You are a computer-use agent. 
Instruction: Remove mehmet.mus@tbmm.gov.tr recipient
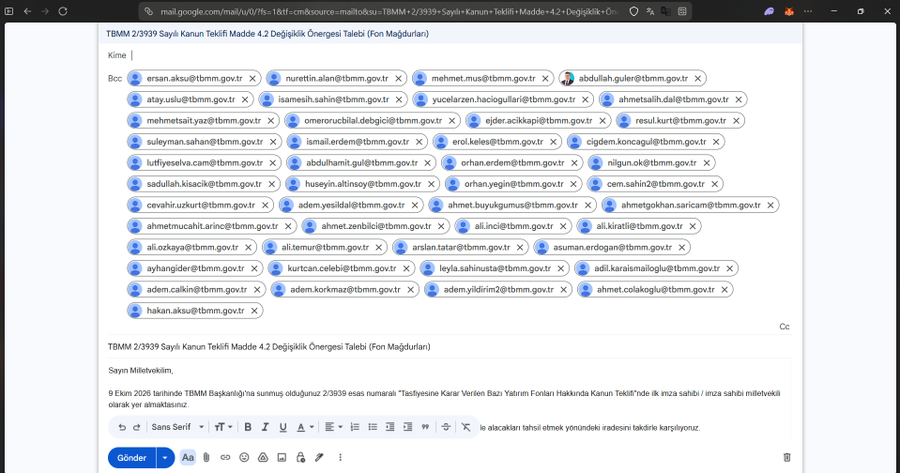545,79
